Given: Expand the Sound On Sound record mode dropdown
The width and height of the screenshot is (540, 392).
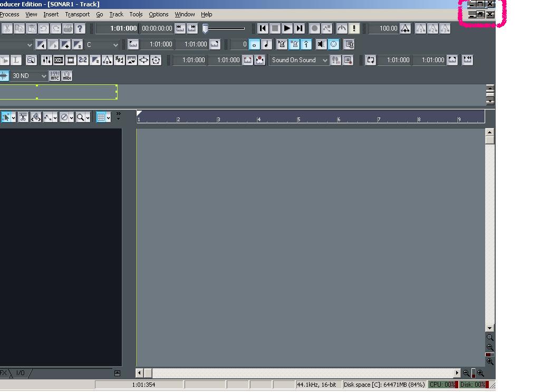Looking at the screenshot, I should [x=325, y=60].
